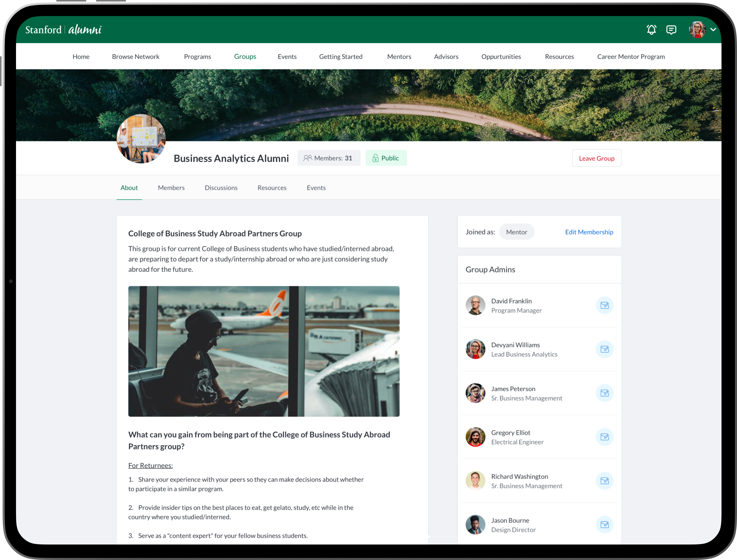Viewport: 737px width, 560px height.
Task: Switch to the Discussions tab
Action: [221, 188]
